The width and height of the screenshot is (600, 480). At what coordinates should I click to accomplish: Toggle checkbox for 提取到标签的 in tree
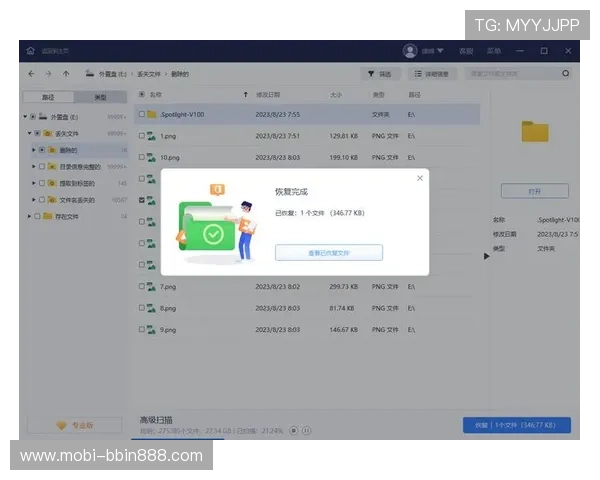[x=42, y=183]
